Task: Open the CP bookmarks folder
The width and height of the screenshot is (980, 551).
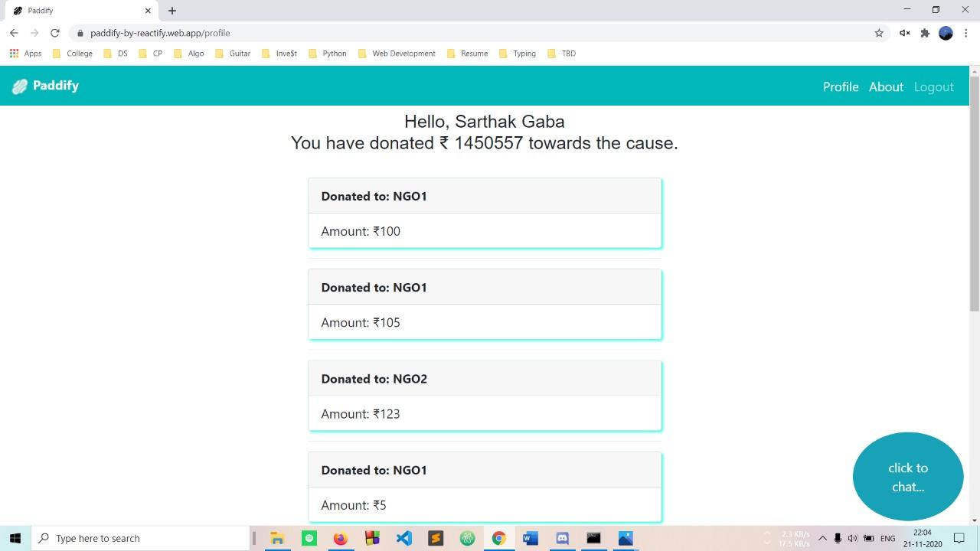Action: 150,54
